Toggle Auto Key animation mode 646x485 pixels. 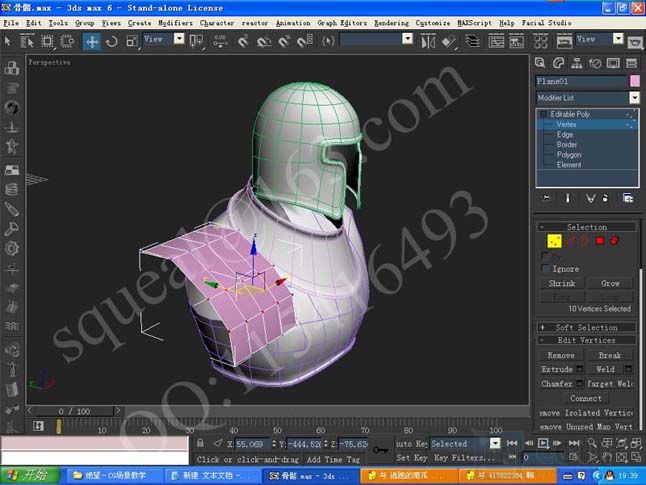pyautogui.click(x=412, y=444)
